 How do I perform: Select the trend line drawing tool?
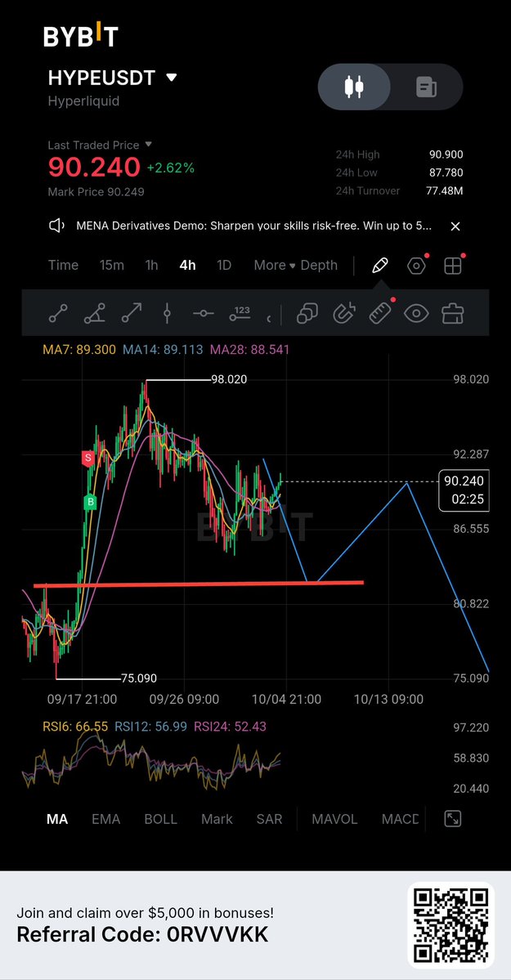(58, 313)
